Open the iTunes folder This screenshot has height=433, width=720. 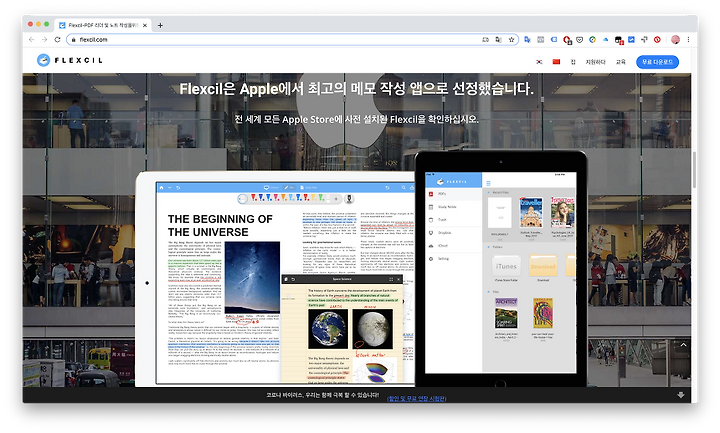[x=506, y=266]
